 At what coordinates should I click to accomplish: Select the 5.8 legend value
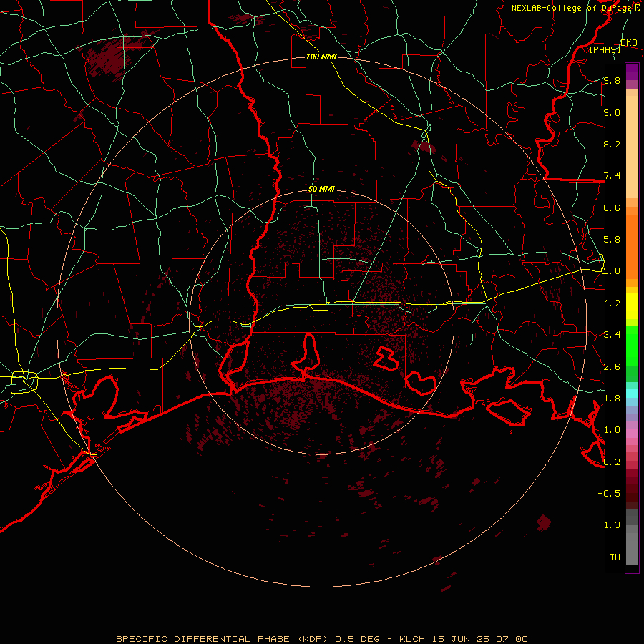pyautogui.click(x=612, y=240)
